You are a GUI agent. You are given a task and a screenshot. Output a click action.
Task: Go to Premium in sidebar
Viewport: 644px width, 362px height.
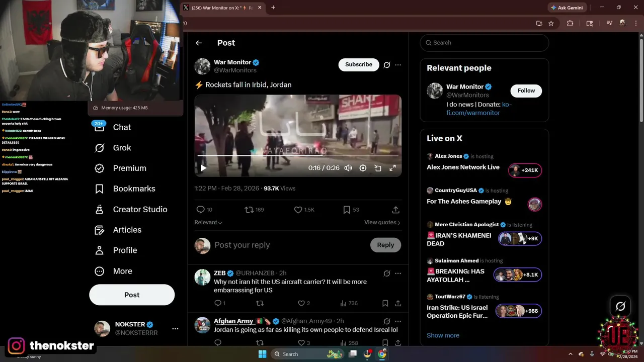pyautogui.click(x=121, y=168)
